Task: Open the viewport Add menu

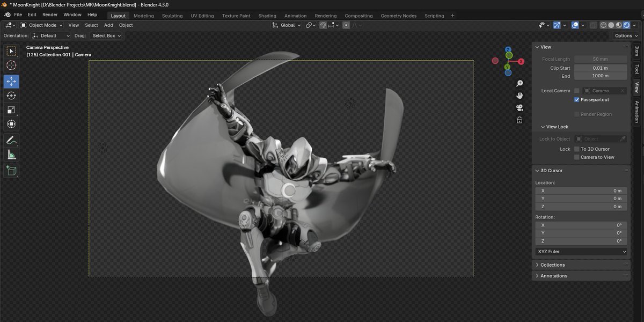Action: pos(108,25)
